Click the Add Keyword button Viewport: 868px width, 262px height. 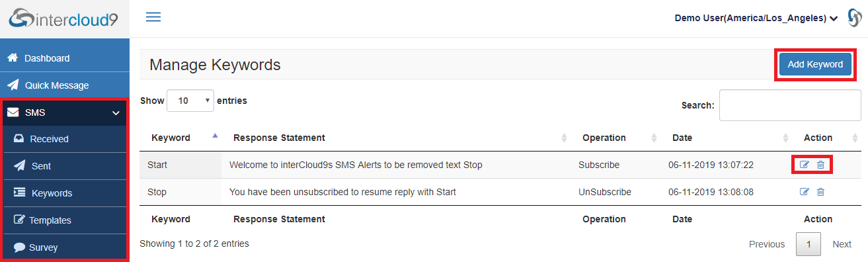click(815, 64)
